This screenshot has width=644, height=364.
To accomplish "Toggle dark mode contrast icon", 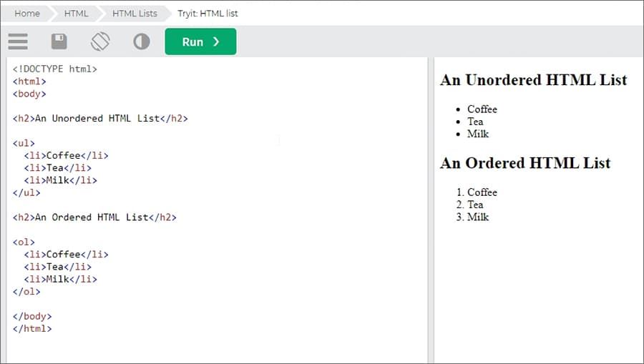I will click(x=141, y=41).
